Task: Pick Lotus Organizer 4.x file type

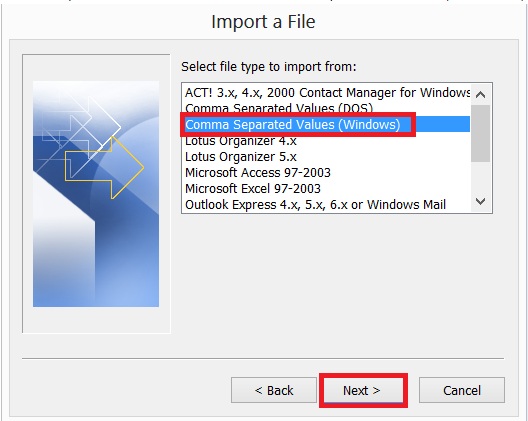Action: pos(327,140)
